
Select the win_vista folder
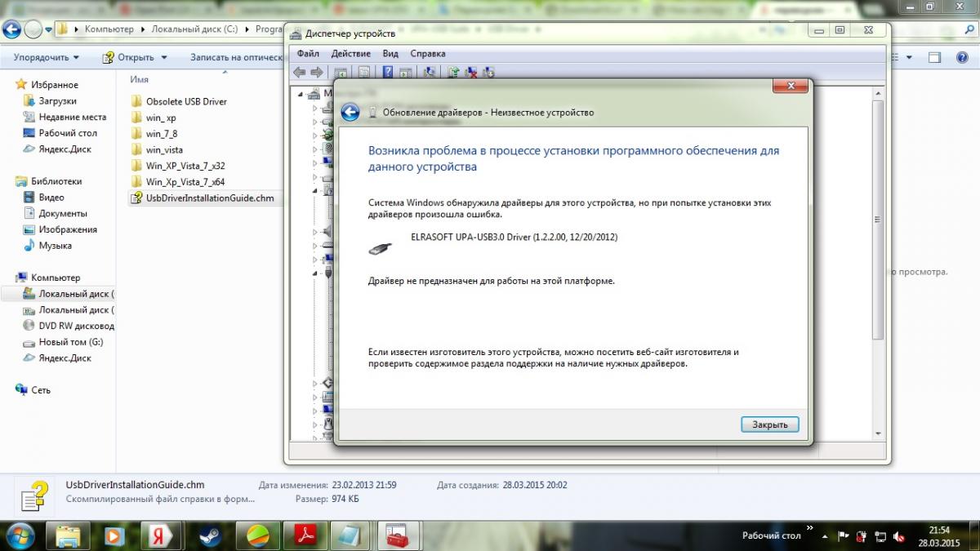pyautogui.click(x=156, y=149)
